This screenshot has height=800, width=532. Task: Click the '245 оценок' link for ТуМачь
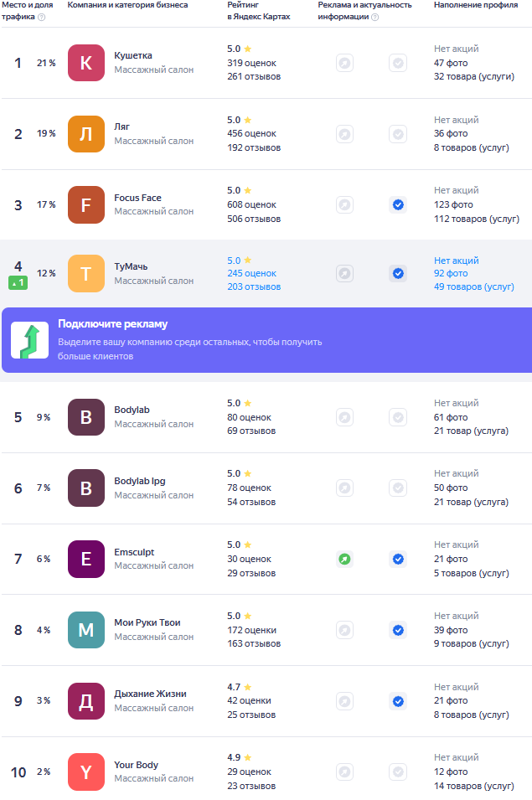tap(251, 273)
